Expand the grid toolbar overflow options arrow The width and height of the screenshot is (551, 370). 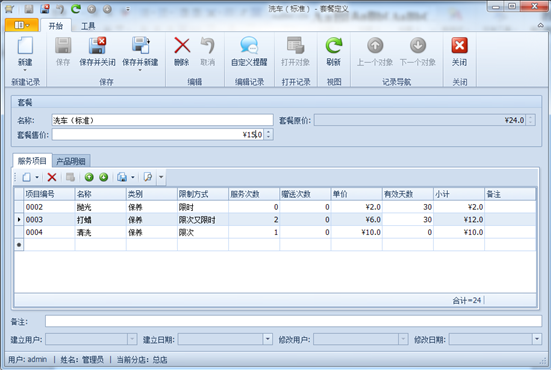coord(161,177)
